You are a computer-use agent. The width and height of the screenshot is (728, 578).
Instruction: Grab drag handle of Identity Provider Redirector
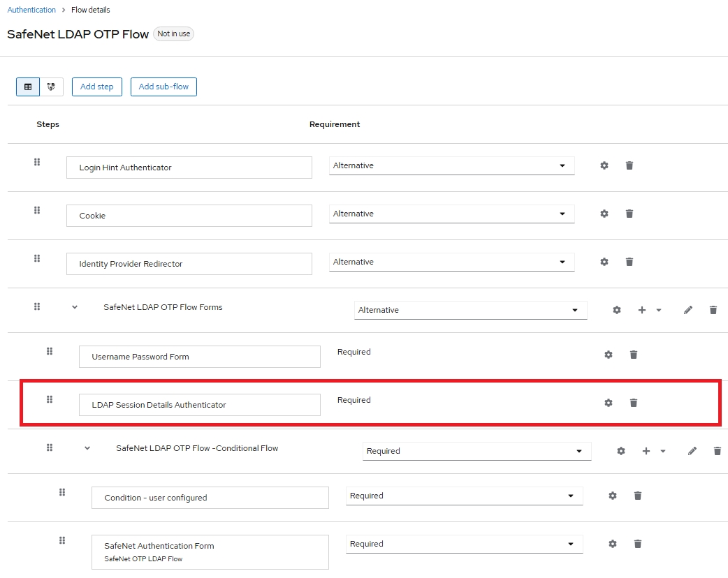coord(37,258)
